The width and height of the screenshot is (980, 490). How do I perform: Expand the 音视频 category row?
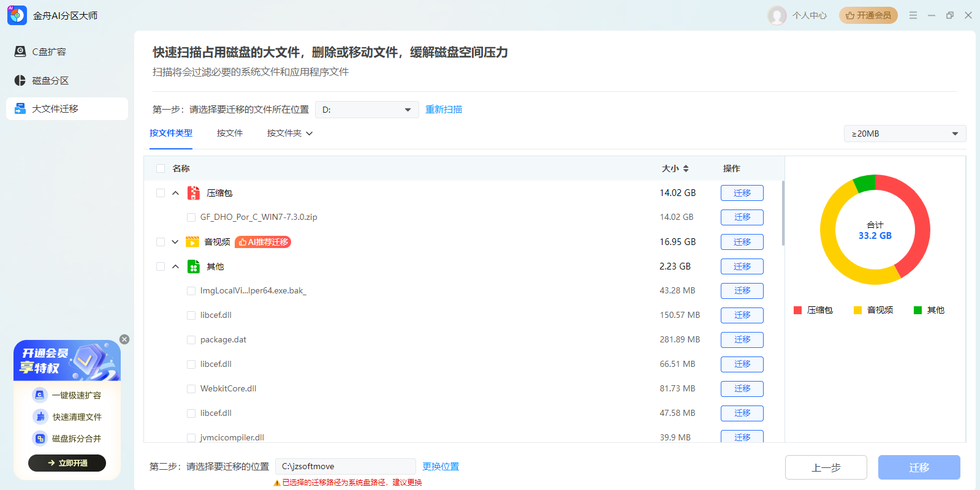coord(175,242)
